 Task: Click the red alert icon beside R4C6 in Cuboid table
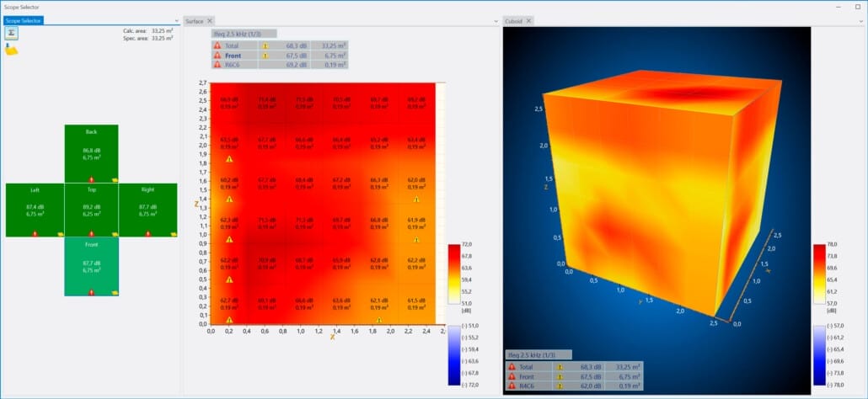(512, 386)
